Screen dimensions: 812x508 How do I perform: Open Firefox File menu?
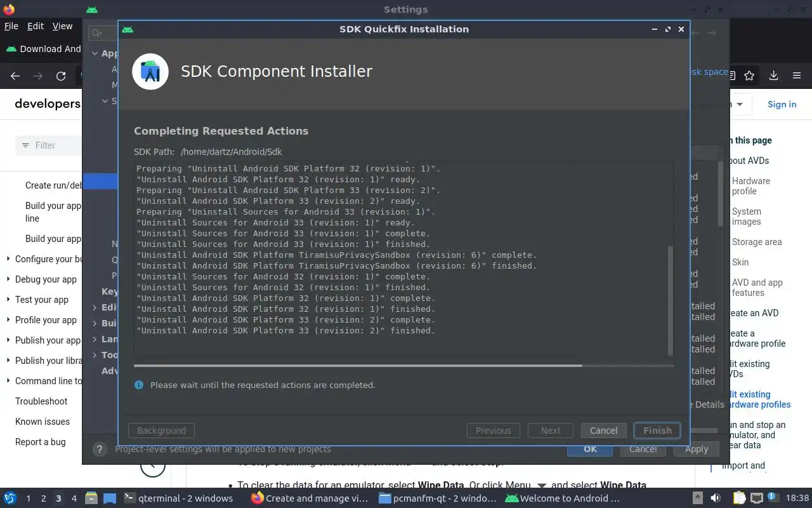pos(11,26)
